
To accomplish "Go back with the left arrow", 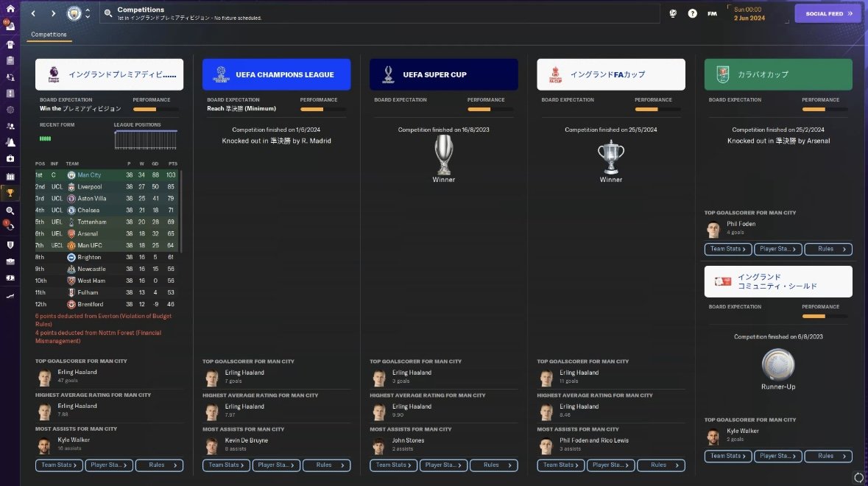I will coord(33,13).
